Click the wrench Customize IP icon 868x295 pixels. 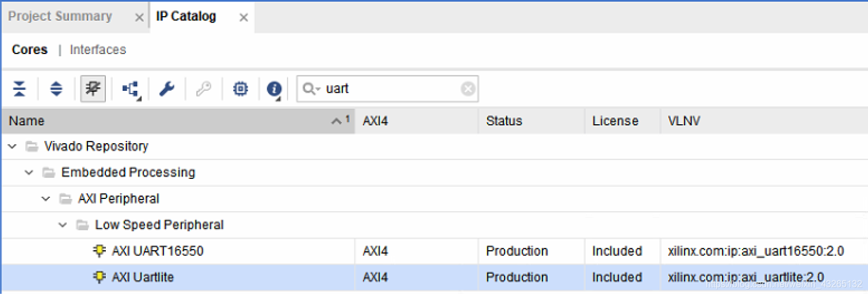click(x=167, y=89)
